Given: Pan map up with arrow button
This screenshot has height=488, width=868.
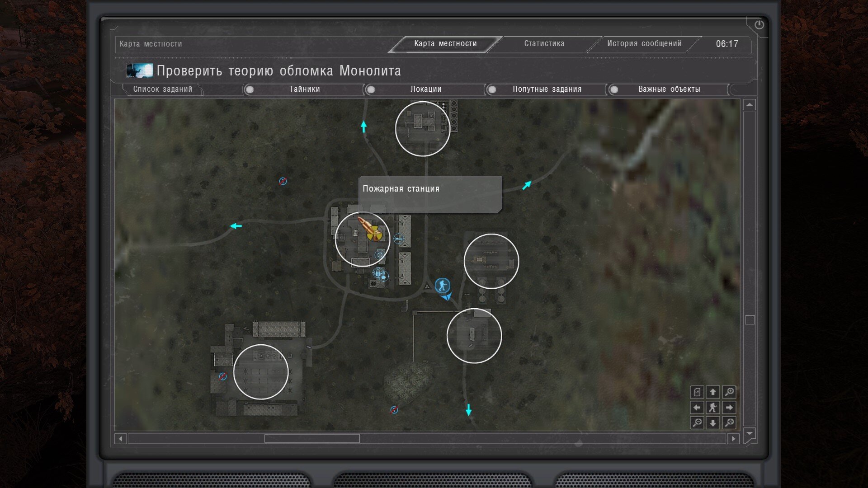Looking at the screenshot, I should coord(713,392).
